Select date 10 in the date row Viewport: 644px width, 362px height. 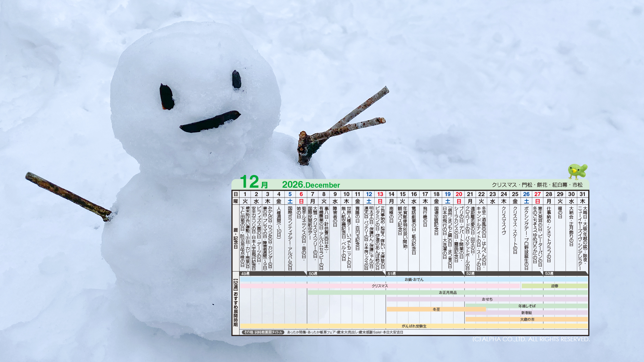coord(346,194)
